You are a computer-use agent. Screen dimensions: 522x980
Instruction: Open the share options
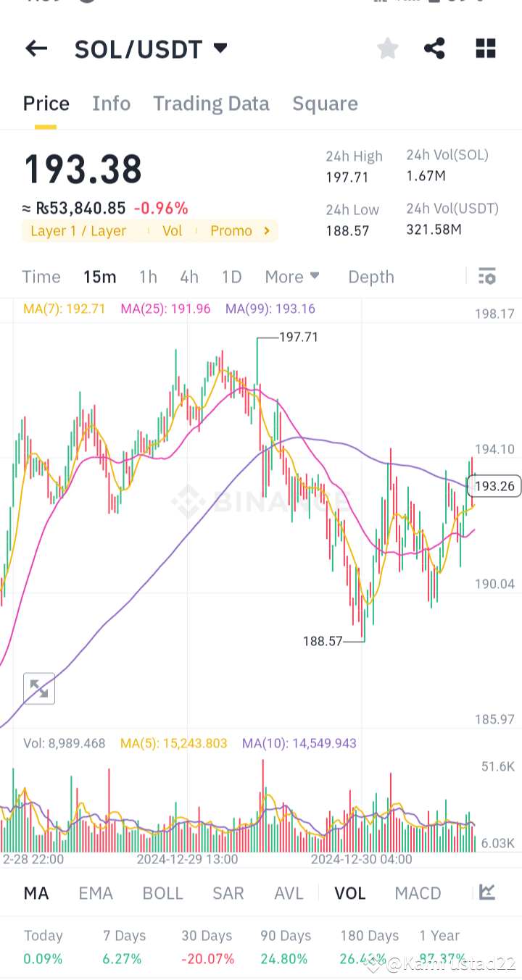click(434, 49)
